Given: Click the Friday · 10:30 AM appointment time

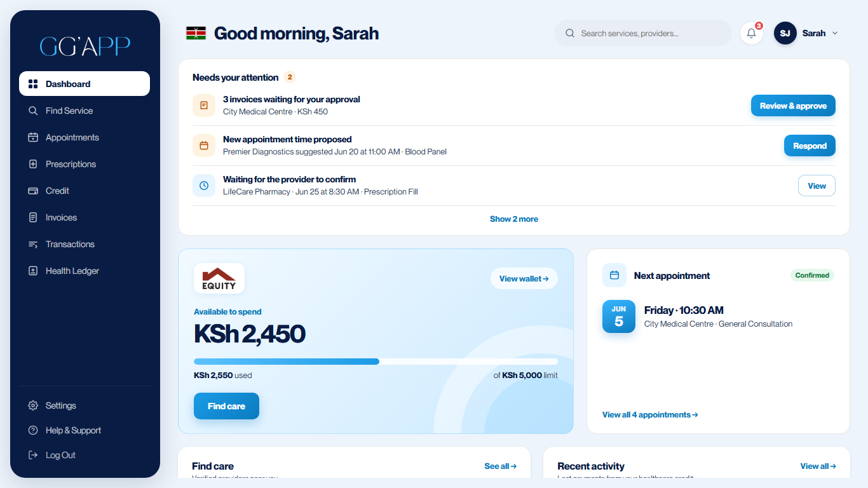Looking at the screenshot, I should (x=684, y=310).
